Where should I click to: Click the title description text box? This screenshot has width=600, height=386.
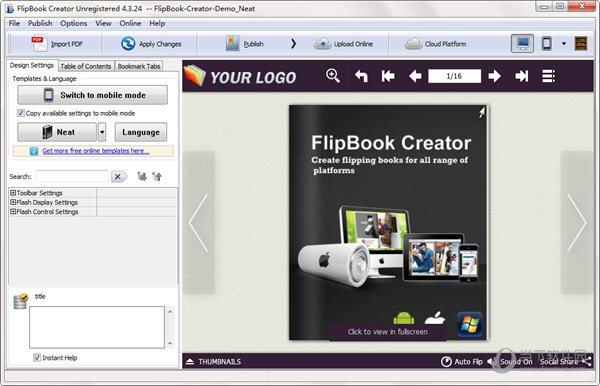(x=97, y=327)
